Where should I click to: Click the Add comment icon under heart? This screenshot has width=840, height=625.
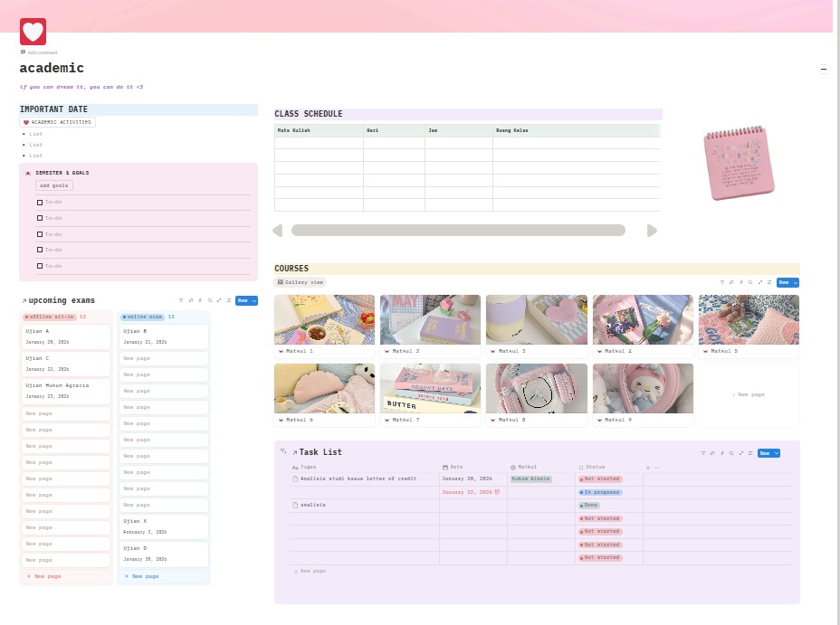(23, 52)
